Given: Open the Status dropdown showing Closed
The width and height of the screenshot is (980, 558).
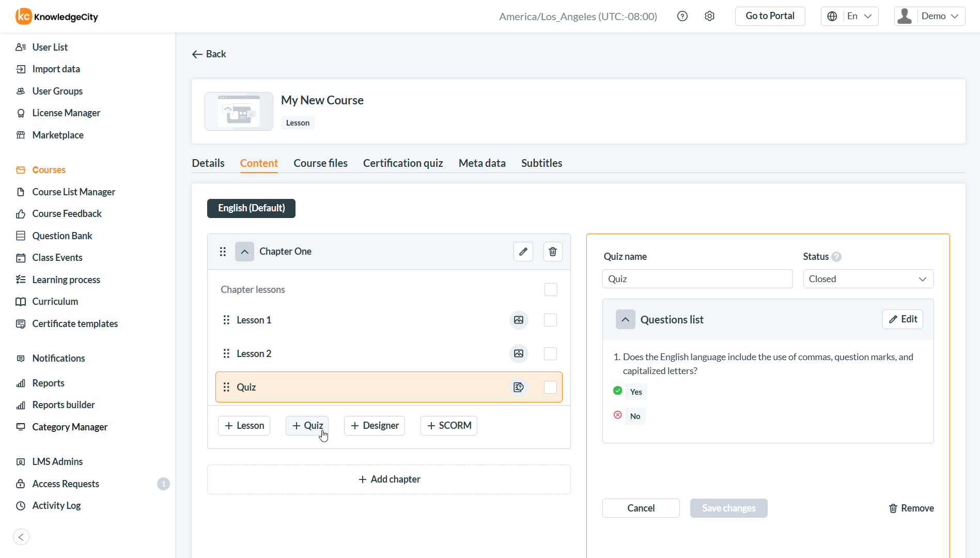Looking at the screenshot, I should click(x=868, y=279).
